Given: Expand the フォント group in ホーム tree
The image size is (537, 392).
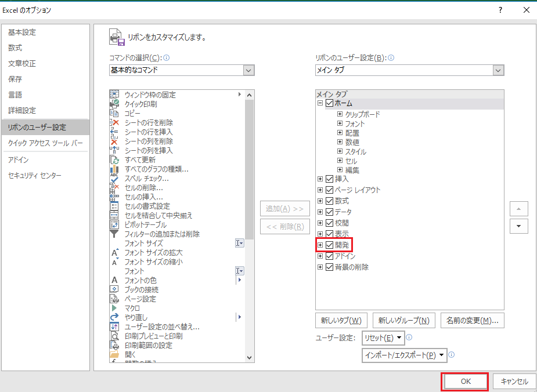Looking at the screenshot, I should pos(340,123).
